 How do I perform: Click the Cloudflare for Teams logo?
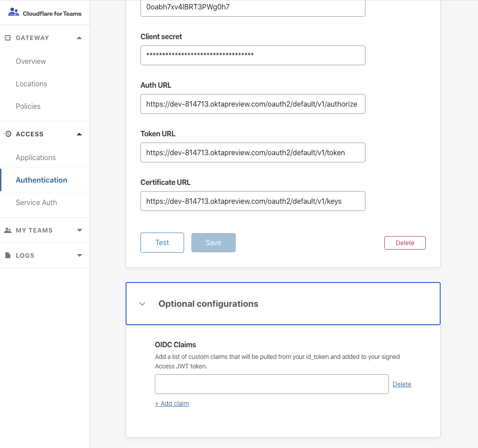point(45,13)
